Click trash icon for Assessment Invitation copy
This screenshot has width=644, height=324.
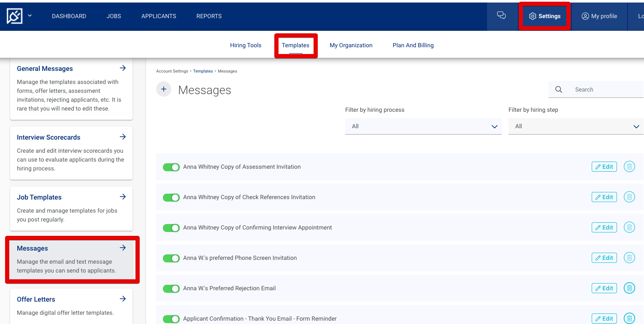[629, 167]
